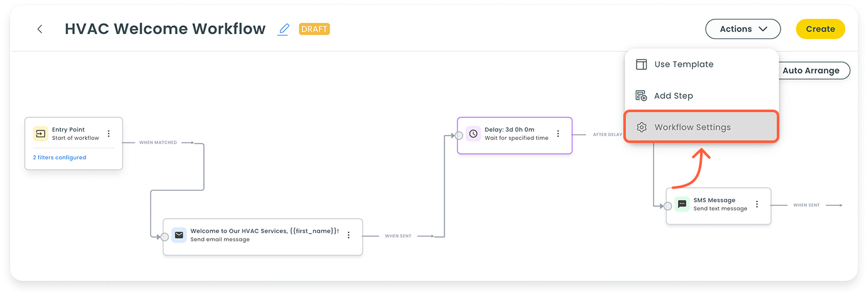Click the pencil edit title icon

[x=284, y=29]
